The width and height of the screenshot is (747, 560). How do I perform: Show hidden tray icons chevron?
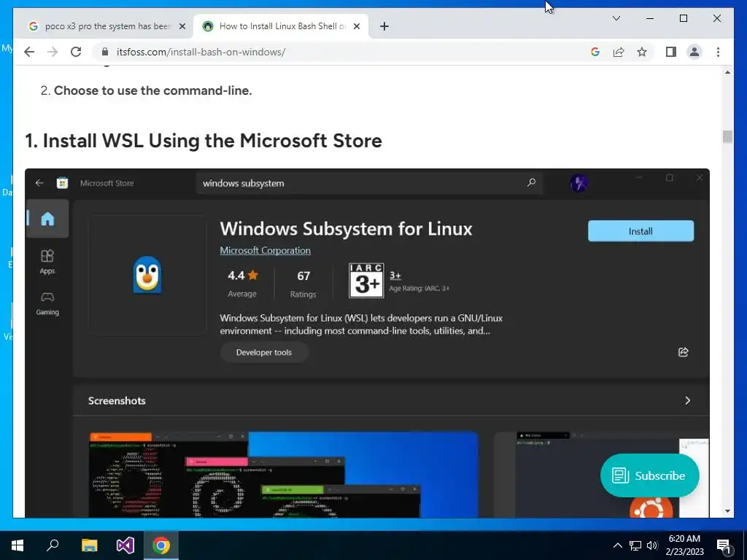(x=617, y=545)
